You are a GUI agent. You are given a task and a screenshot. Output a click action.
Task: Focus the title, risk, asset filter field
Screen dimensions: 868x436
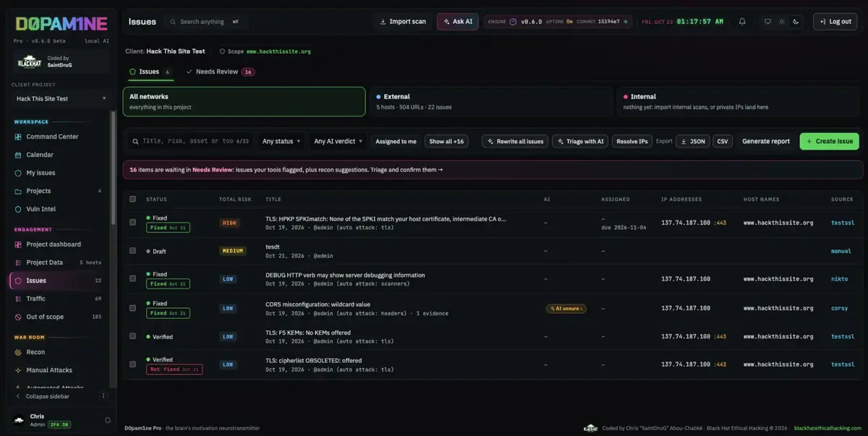(x=190, y=141)
